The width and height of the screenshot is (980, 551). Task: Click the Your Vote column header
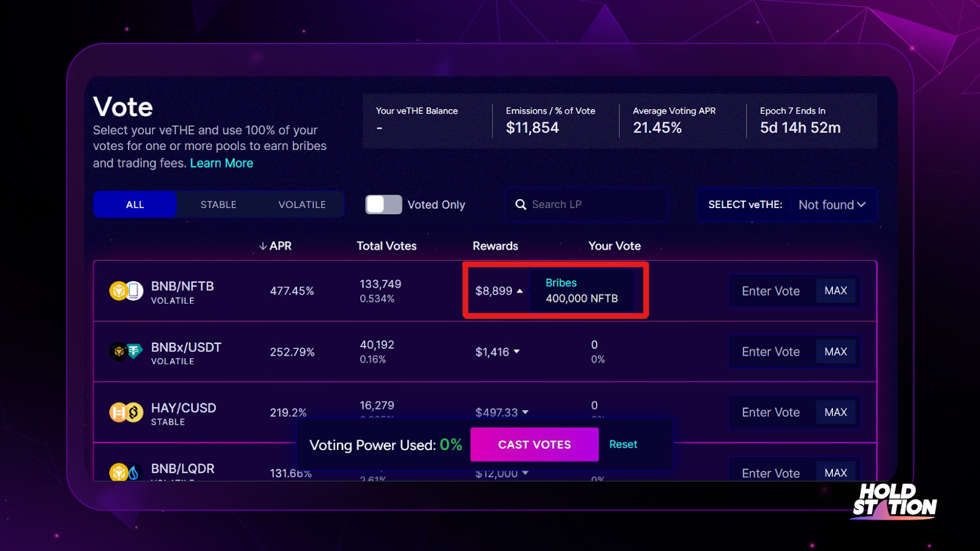(614, 246)
